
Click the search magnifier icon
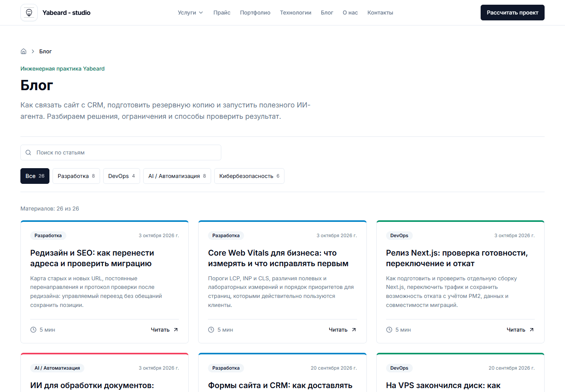(x=28, y=152)
